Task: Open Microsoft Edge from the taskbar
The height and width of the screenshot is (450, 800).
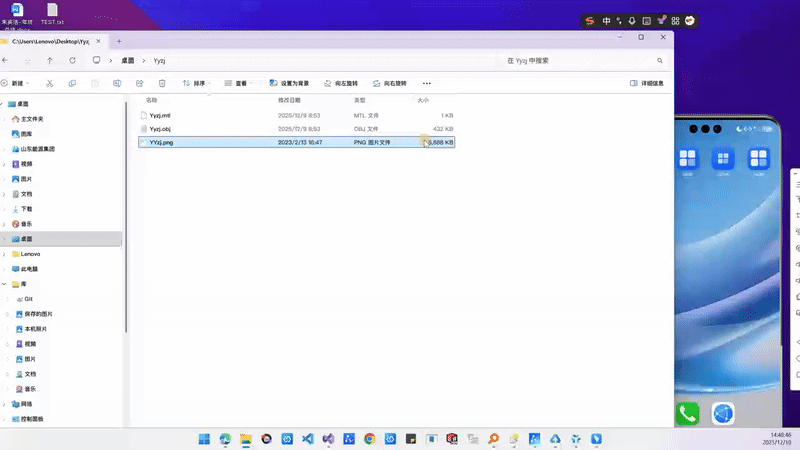Action: point(225,439)
